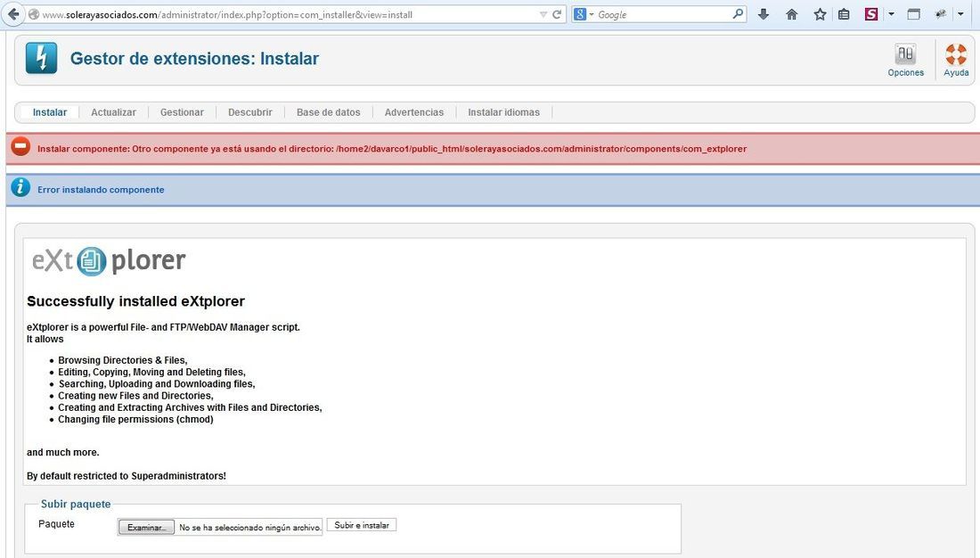Screen dimensions: 980x558
Task: Go to the browser Home page icon
Action: (791, 14)
